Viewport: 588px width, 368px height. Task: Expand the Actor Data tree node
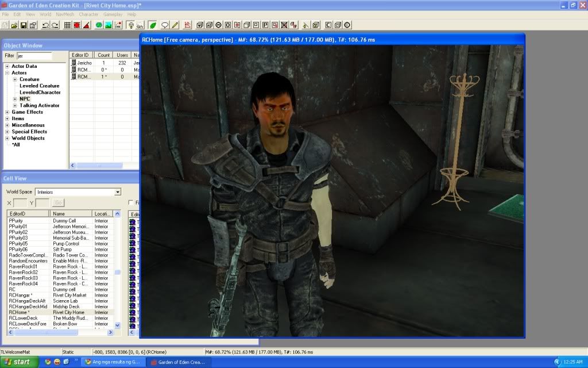point(7,66)
